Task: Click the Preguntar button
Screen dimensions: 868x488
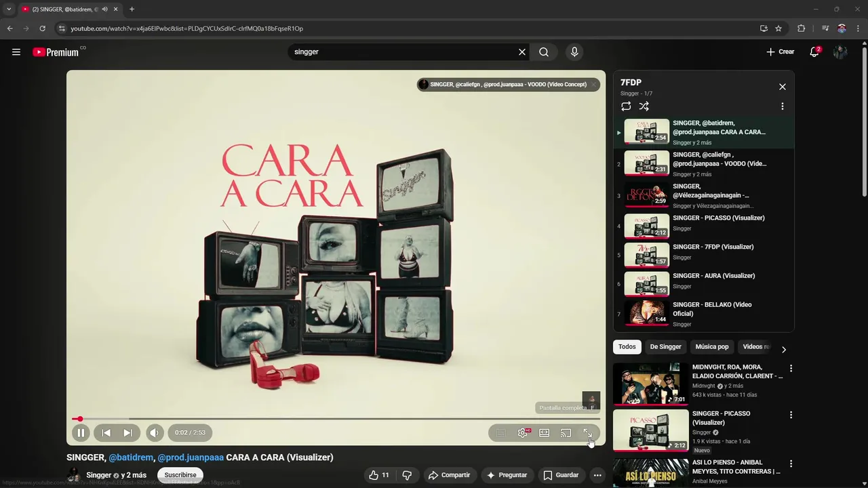Action: [x=506, y=475]
